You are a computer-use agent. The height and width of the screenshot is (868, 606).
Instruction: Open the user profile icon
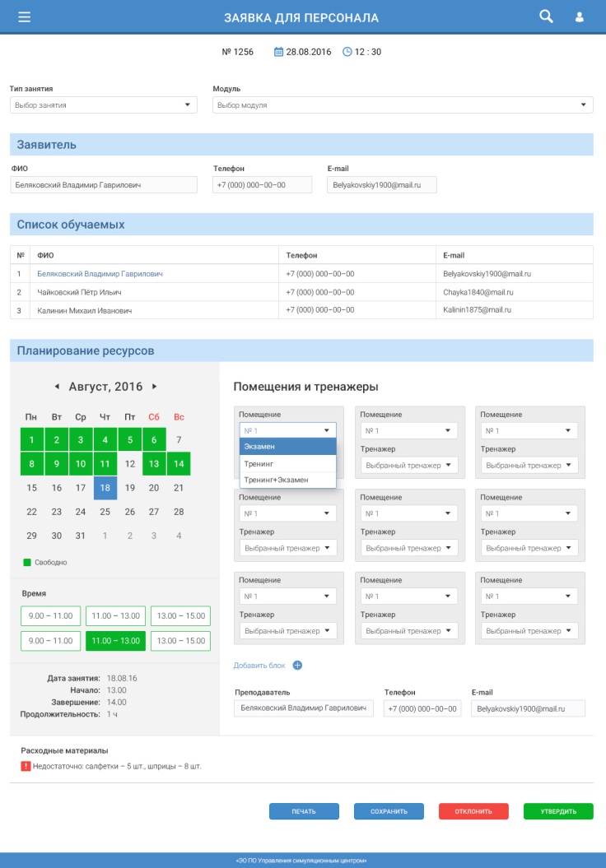click(x=580, y=16)
